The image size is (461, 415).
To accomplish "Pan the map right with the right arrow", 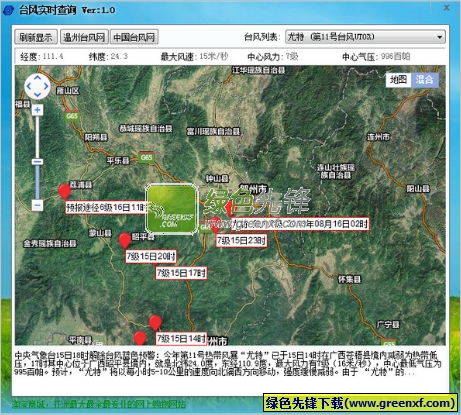I will [x=46, y=86].
